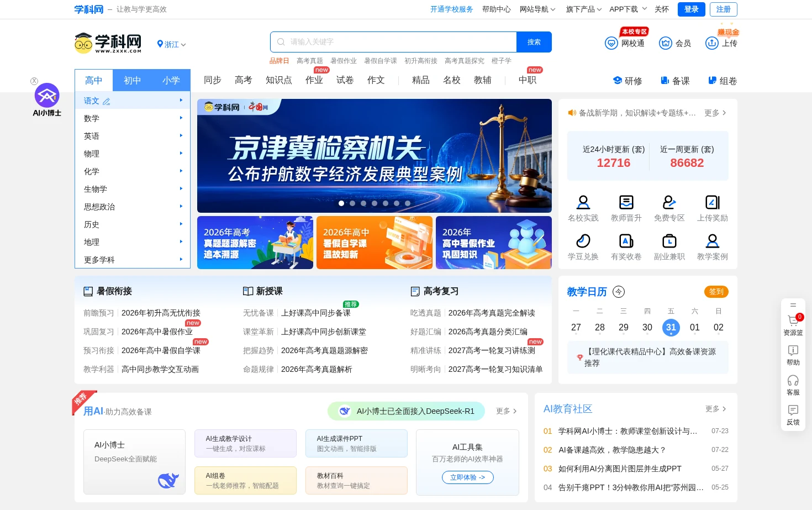Click the 名校实践 icon
The height and width of the screenshot is (510, 812).
[583, 202]
